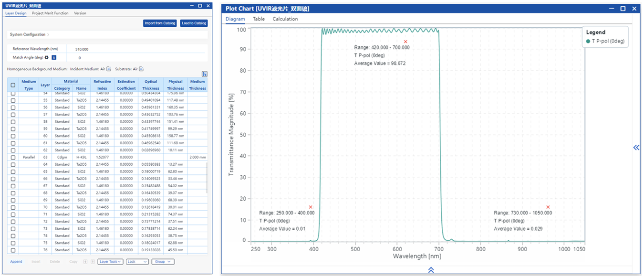Open the Layer Tools dropdown
The image size is (644, 278).
coord(110,262)
